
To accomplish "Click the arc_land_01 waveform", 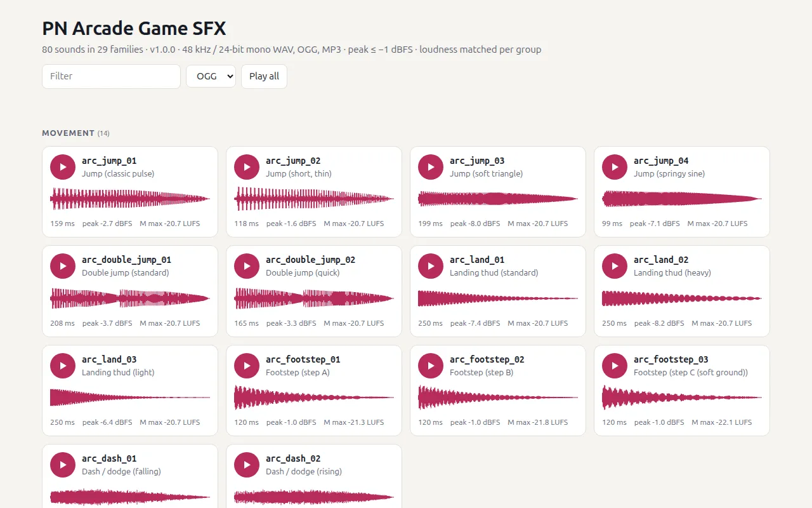I will (x=498, y=298).
